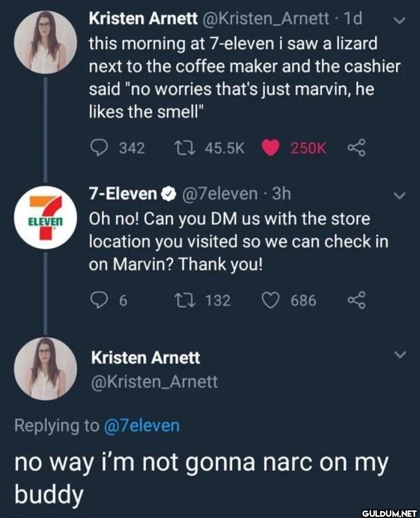Expand chevron on Kristen's bottom reply
Image resolution: width=420 pixels, height=518 pixels.
400,355
